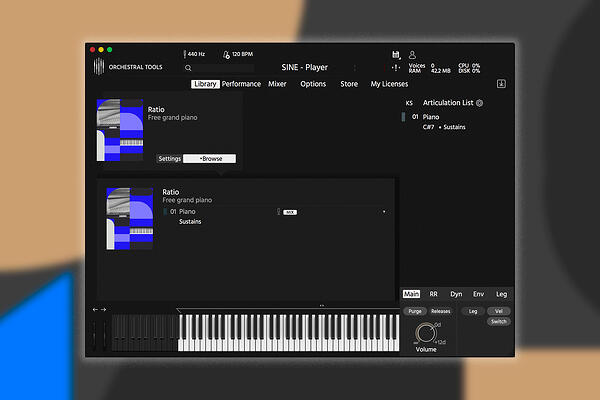
Task: Toggle the Purge button
Action: (415, 311)
